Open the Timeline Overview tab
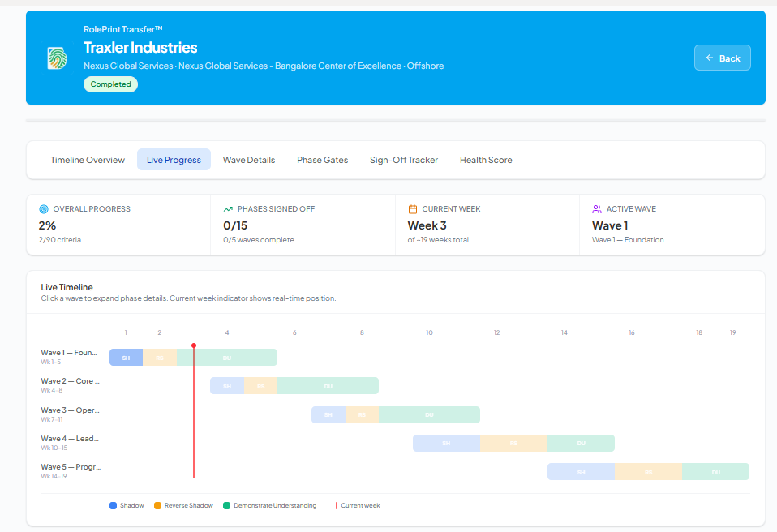The image size is (777, 532). [88, 160]
